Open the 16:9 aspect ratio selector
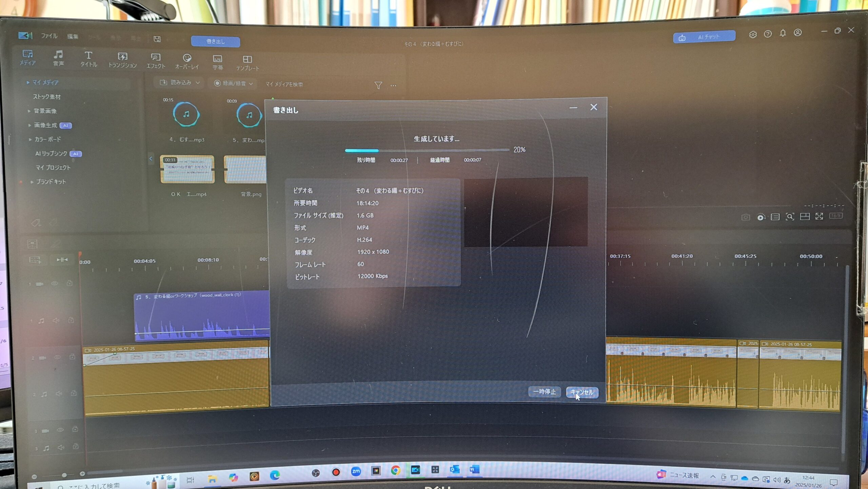This screenshot has height=489, width=868. tap(836, 216)
